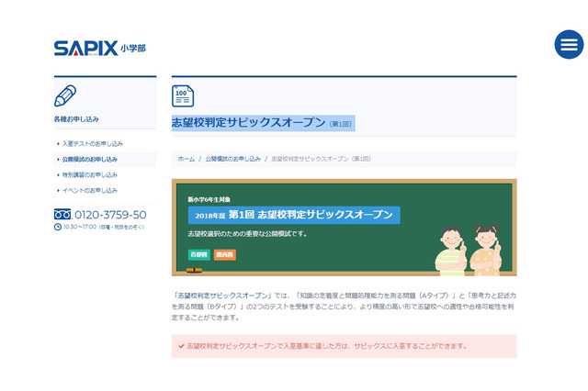Click the phone number 0120-3759-50
The height and width of the screenshot is (391, 588).
(110, 215)
